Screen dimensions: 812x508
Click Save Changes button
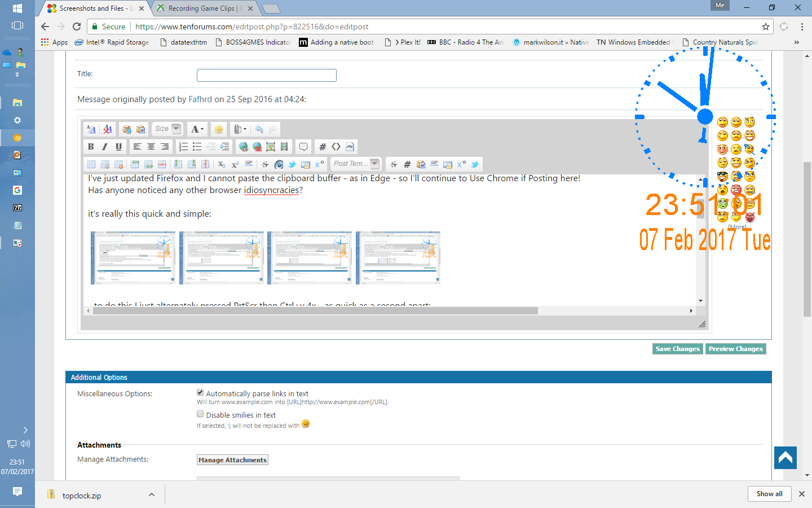coord(678,349)
